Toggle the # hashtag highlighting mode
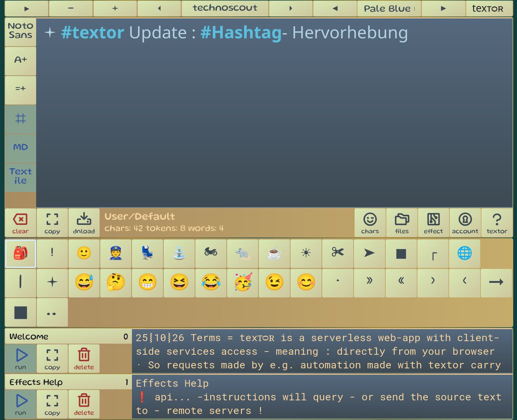This screenshot has width=517, height=420. [20, 119]
